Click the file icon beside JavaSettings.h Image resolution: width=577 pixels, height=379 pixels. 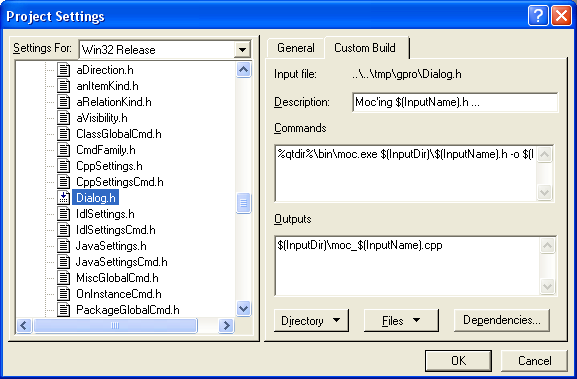tap(63, 246)
